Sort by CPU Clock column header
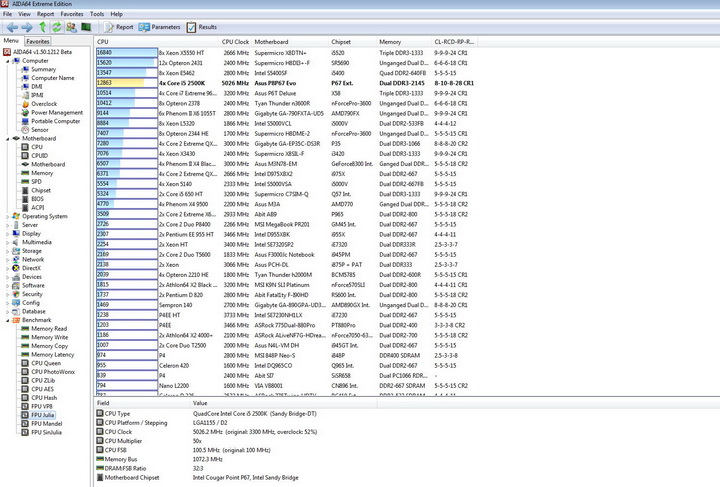Image resolution: width=720 pixels, height=487 pixels. pos(235,42)
